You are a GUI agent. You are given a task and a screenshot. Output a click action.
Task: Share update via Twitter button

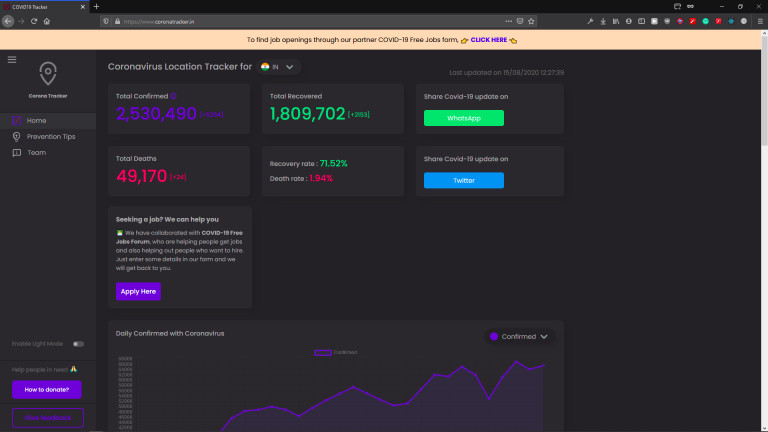(463, 180)
